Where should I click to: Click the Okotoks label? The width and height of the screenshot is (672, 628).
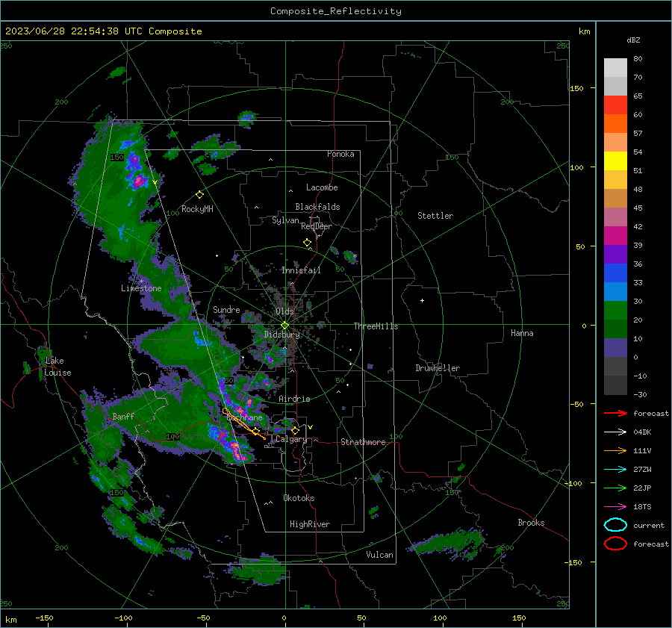299,498
